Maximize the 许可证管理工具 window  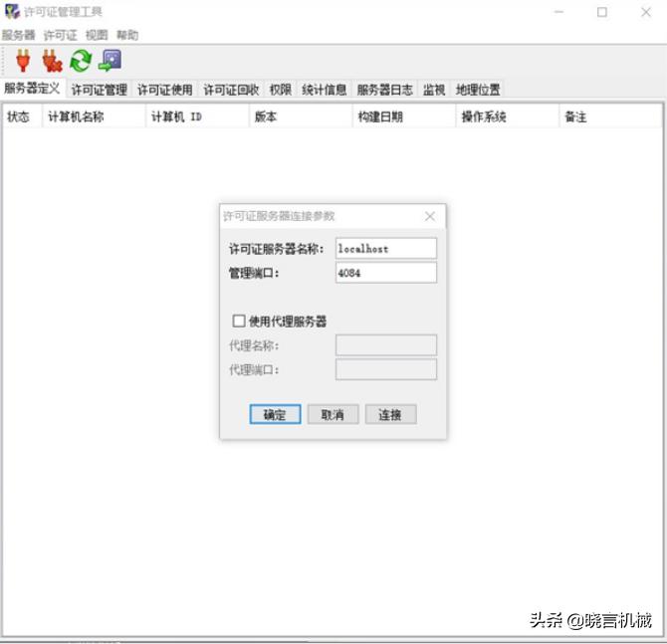602,12
